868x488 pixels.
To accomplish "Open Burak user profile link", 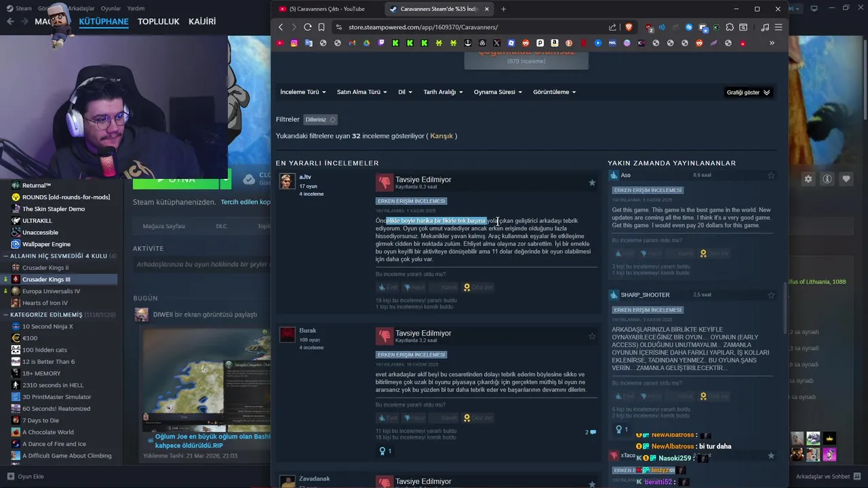I will point(307,331).
